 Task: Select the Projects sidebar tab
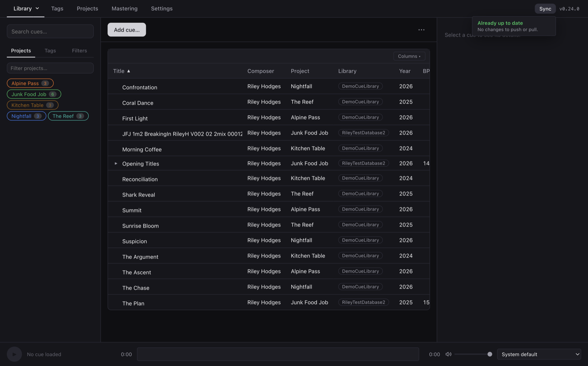(21, 51)
